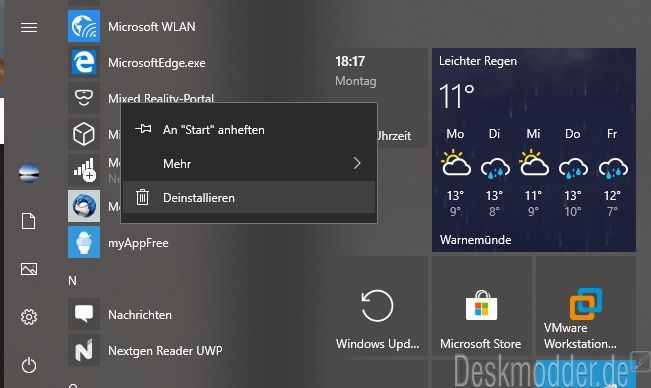Open the Nachrichten chat bubble icon

84,314
